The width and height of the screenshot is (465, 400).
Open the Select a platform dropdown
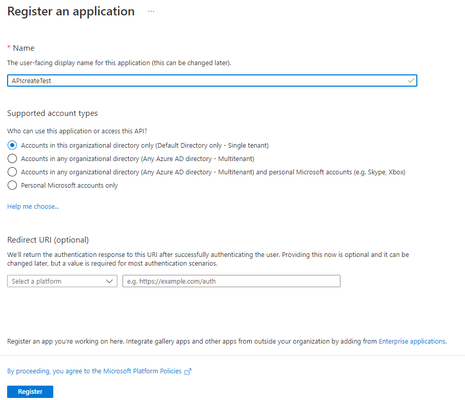[62, 281]
